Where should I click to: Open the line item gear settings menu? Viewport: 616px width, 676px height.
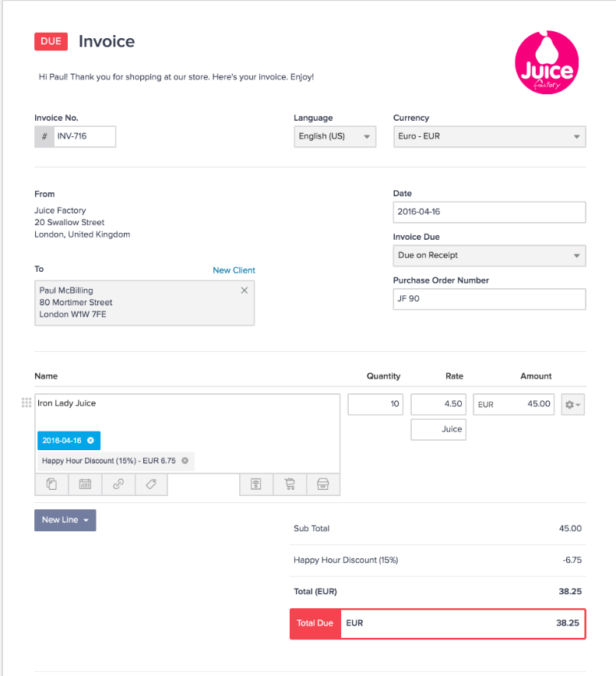coord(572,405)
